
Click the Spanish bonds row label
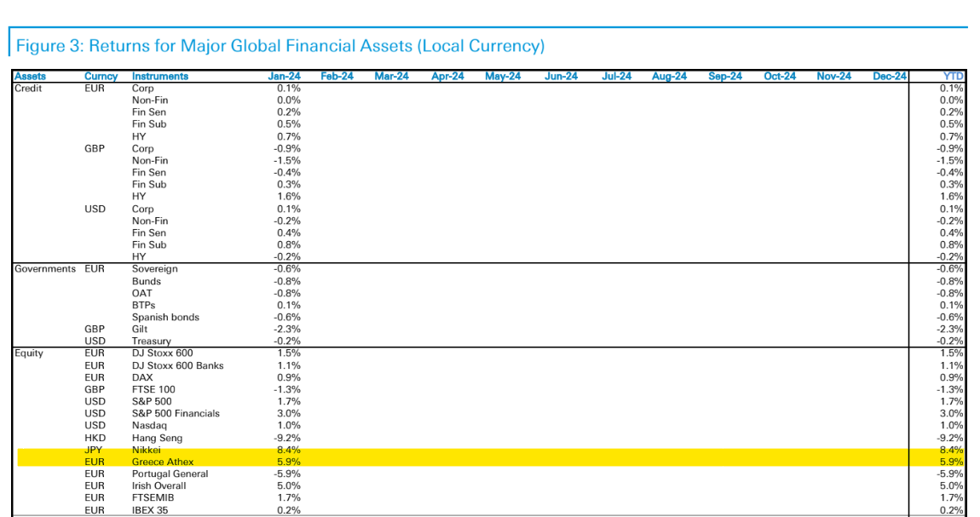[165, 317]
